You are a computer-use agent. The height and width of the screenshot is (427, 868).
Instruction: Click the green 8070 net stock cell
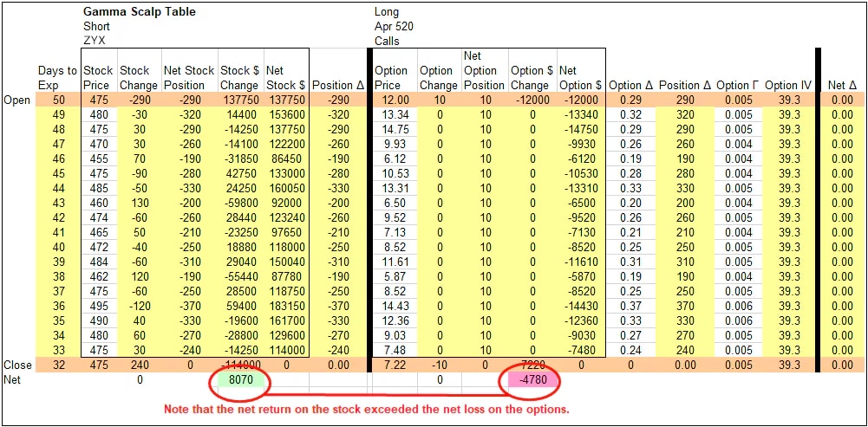(238, 380)
